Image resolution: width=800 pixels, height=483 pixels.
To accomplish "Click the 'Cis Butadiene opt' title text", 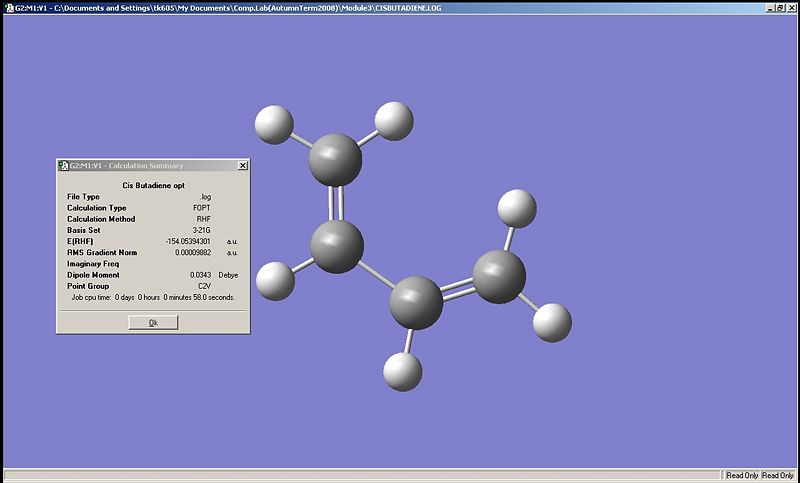I will 154,185.
